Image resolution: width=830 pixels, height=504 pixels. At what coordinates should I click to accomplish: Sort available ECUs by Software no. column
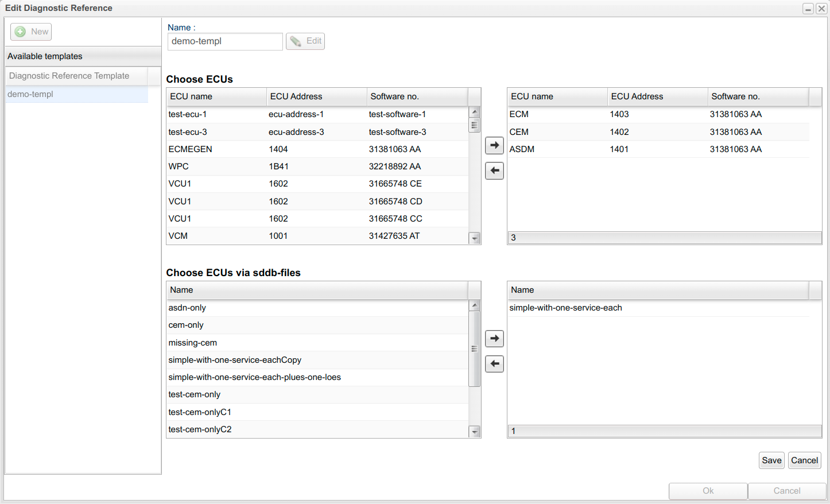pos(416,96)
